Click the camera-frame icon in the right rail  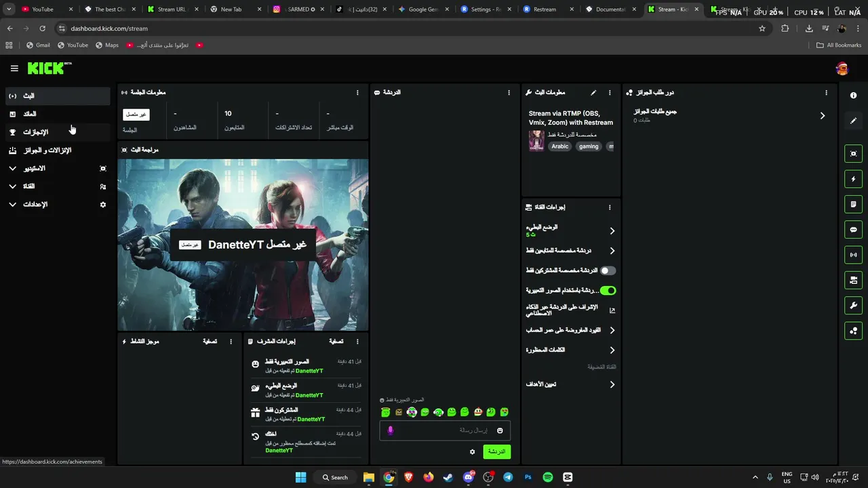coord(853,154)
